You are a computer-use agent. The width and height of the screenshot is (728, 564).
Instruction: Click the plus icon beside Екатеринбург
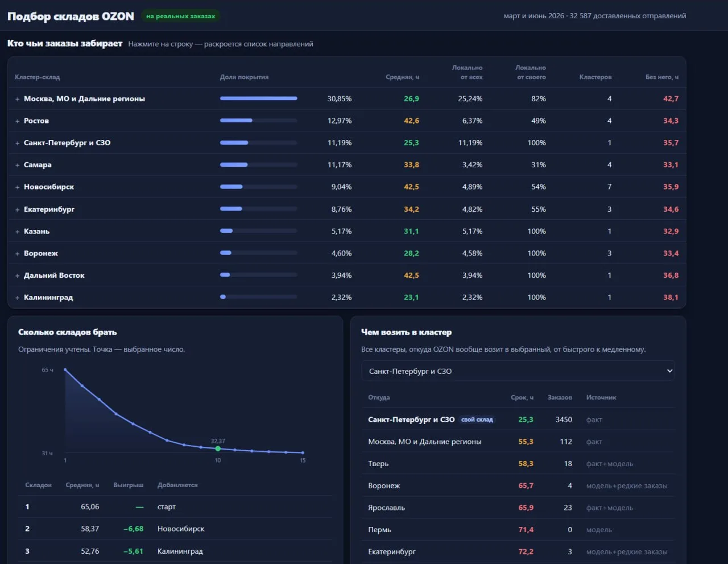[17, 209]
